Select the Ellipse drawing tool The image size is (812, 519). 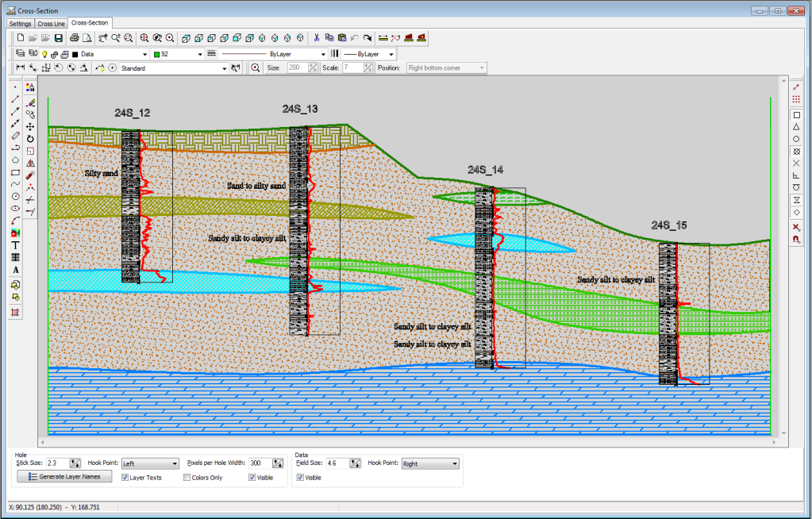(x=16, y=209)
